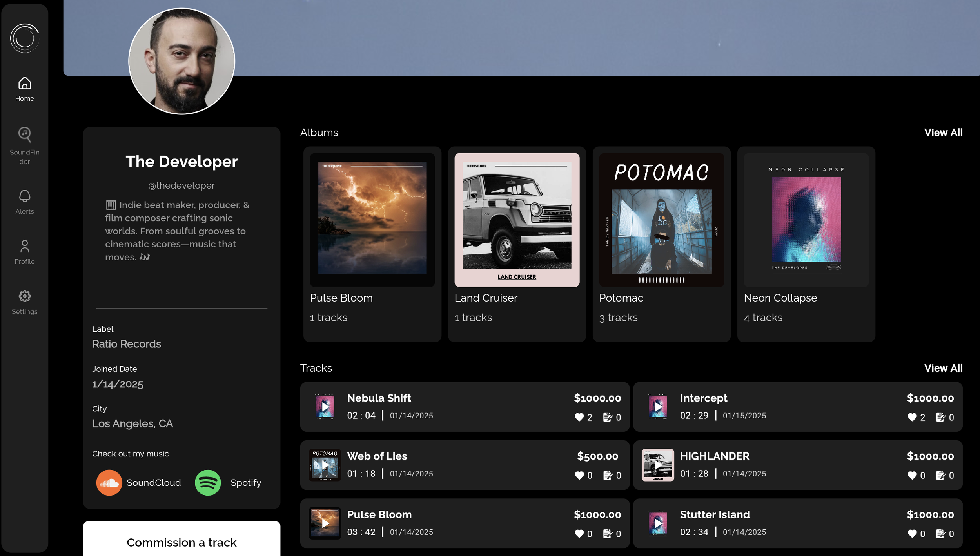
Task: Like the Nebula Shift track heart
Action: pos(579,417)
